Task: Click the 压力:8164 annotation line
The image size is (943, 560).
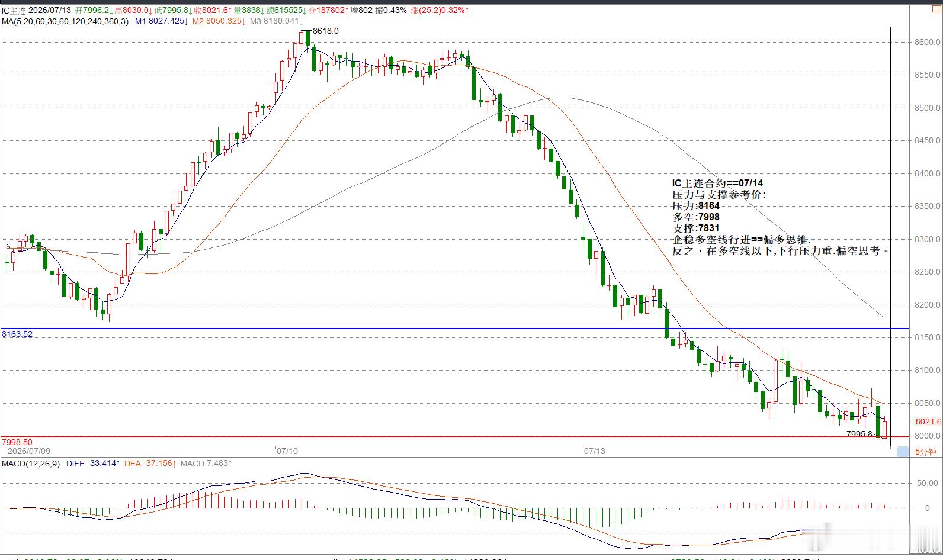Action: [696, 206]
